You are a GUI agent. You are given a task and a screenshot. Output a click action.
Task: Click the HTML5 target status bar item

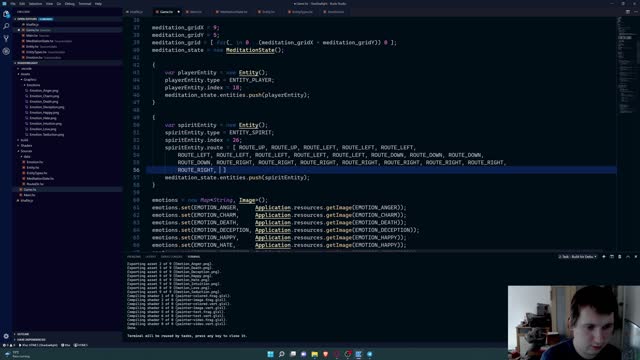pyautogui.click(x=81, y=345)
